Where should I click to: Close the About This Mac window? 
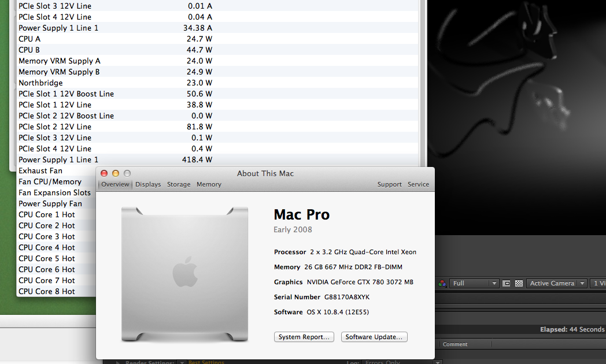[104, 173]
